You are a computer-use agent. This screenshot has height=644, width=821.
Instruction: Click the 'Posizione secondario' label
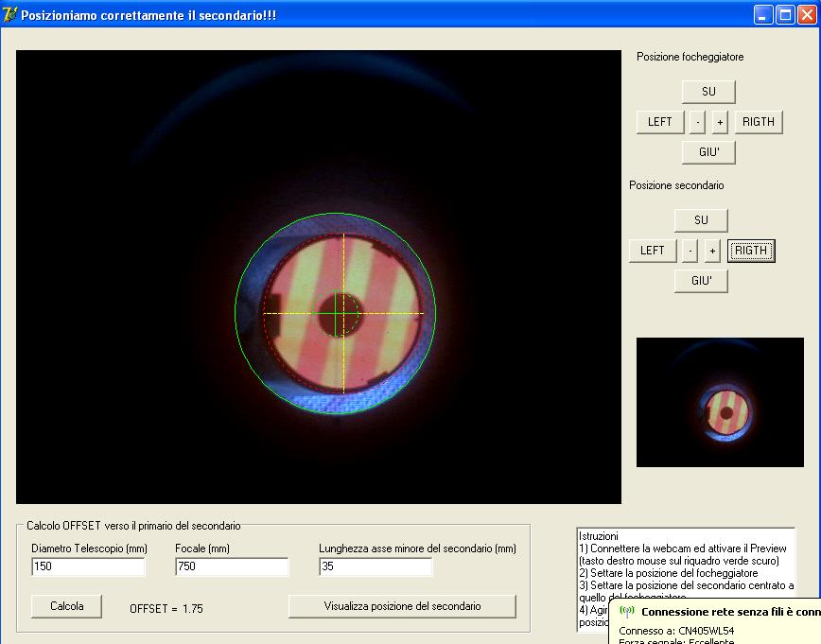click(676, 185)
